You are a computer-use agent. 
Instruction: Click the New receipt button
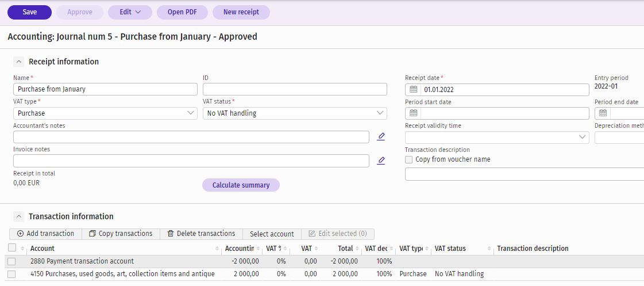pyautogui.click(x=241, y=12)
